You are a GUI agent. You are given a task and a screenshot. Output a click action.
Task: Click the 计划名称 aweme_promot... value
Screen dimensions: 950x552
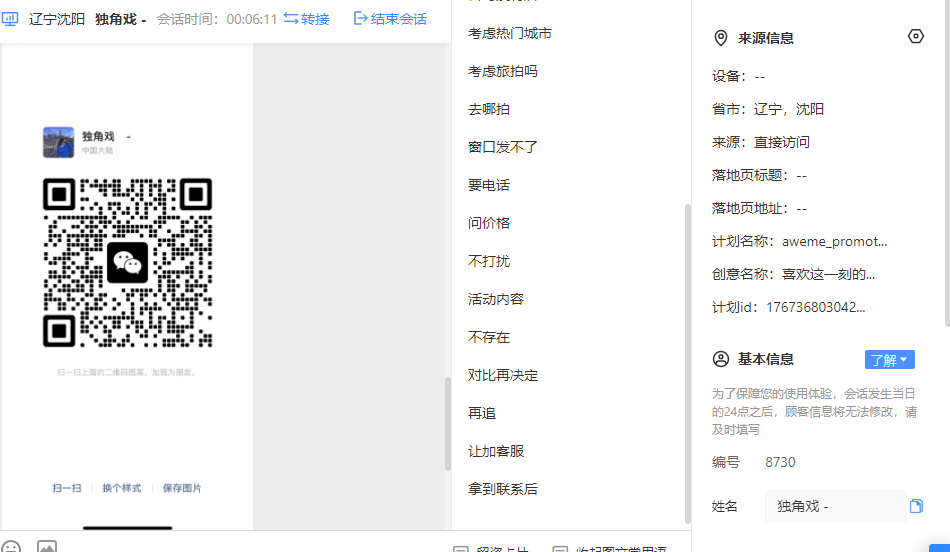pos(834,242)
